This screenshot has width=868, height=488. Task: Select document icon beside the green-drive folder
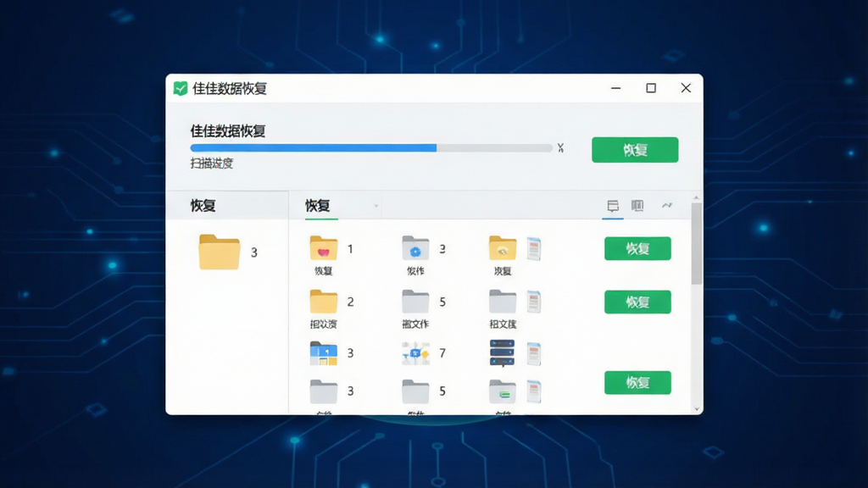pyautogui.click(x=534, y=391)
